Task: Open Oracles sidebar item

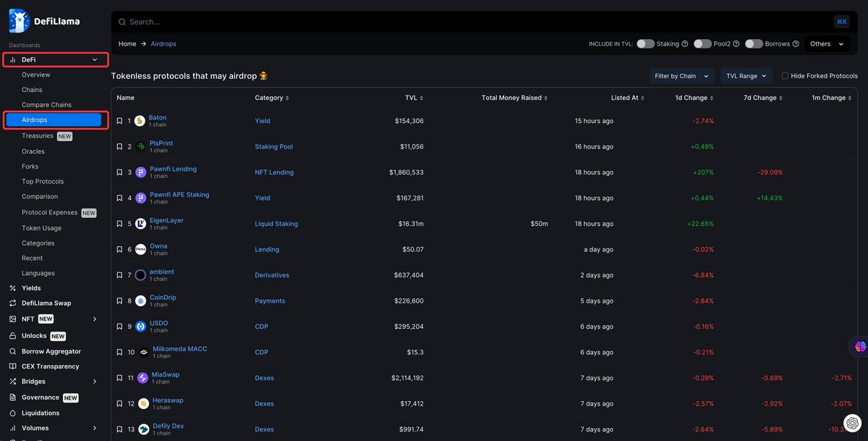Action: 33,151
